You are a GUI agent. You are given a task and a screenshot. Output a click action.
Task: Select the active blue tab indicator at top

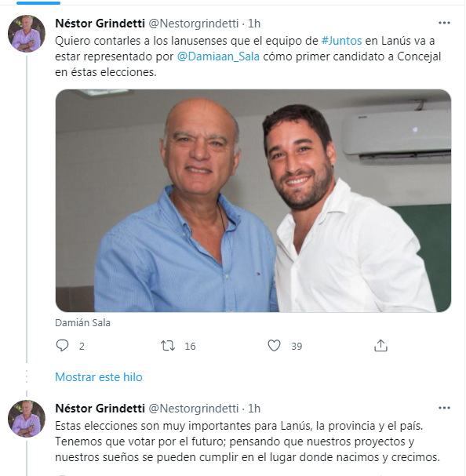pyautogui.click(x=38, y=3)
